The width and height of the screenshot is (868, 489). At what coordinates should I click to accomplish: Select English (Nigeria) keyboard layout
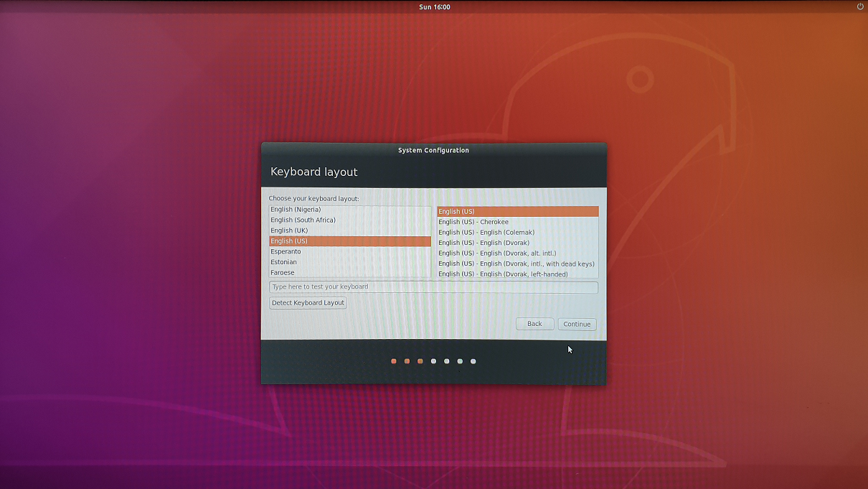[x=350, y=210]
